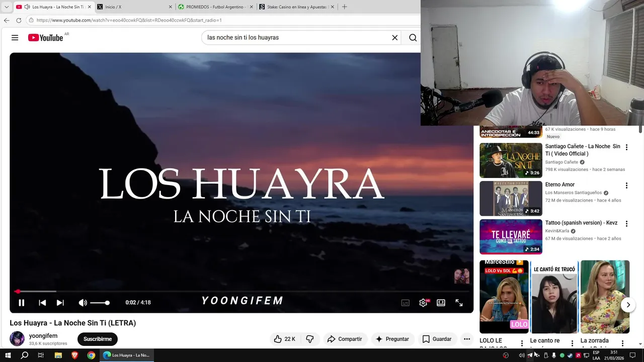Image resolution: width=644 pixels, height=362 pixels.
Task: Open the Compartir share dialog
Action: click(345, 339)
